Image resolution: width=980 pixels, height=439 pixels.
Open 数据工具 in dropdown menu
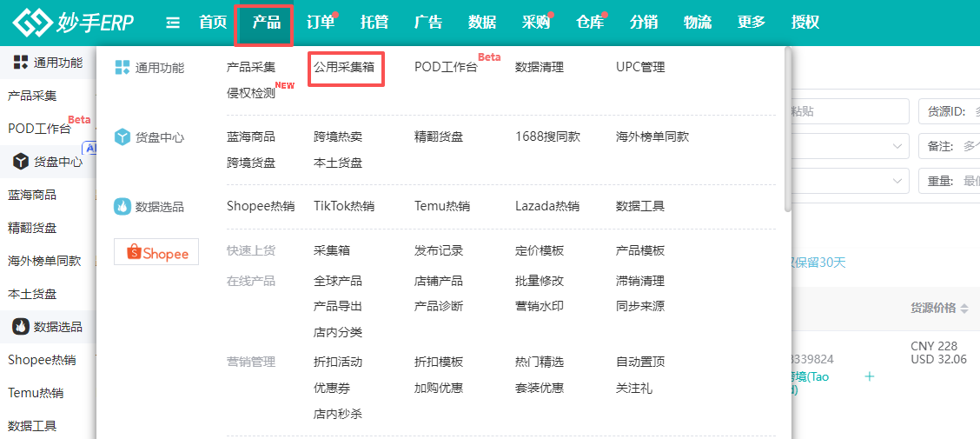640,206
